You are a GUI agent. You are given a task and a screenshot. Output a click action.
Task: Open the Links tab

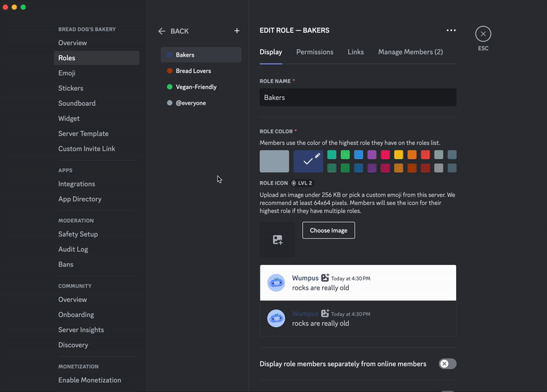[356, 52]
